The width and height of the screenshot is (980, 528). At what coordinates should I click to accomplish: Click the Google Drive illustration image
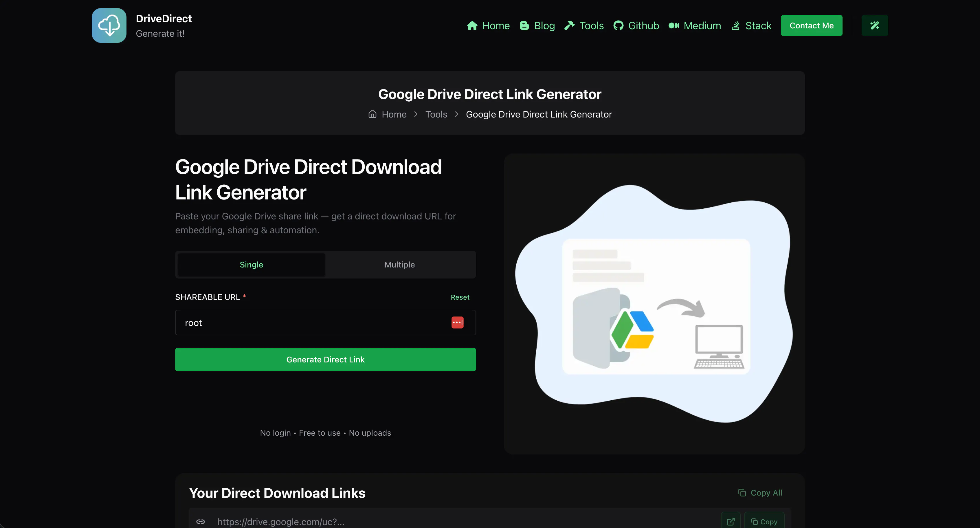pyautogui.click(x=654, y=304)
